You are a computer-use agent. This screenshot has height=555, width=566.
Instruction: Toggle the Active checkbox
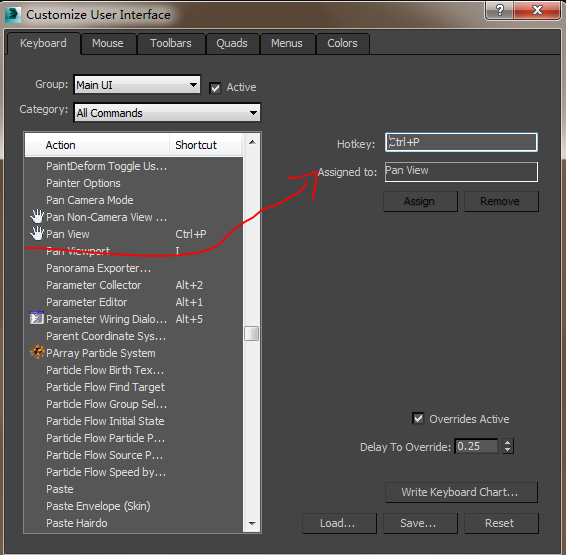[215, 88]
